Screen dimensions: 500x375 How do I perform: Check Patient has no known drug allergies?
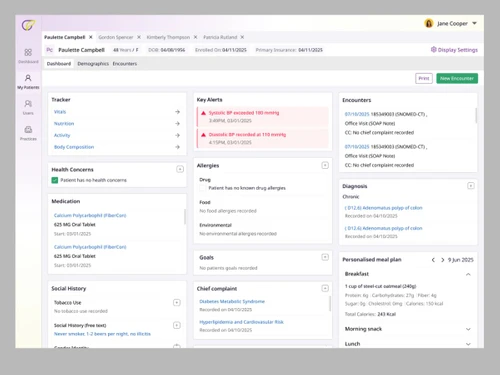[202, 188]
